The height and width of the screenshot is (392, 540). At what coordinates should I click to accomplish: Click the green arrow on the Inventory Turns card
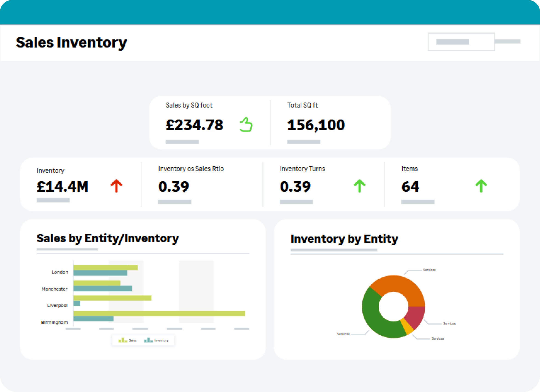[360, 186]
